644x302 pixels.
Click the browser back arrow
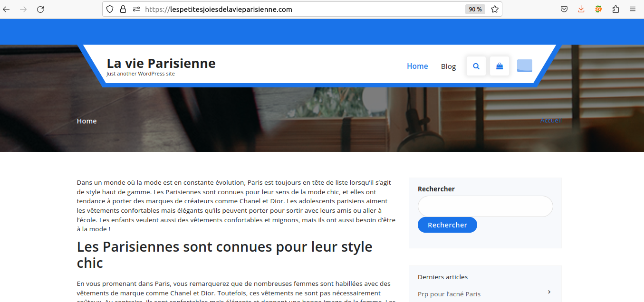pyautogui.click(x=7, y=9)
